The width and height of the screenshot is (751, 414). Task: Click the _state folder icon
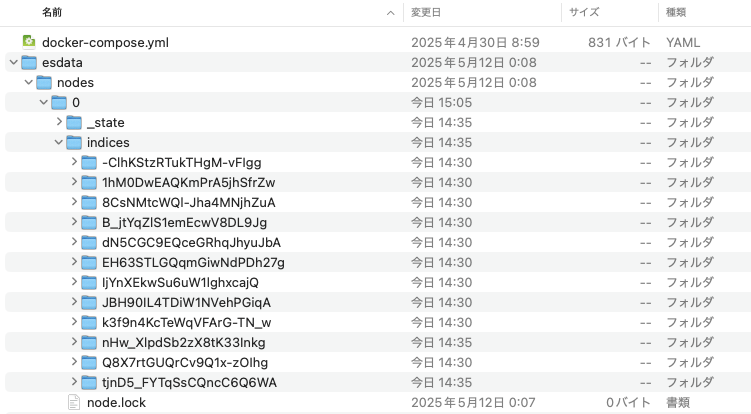(74, 123)
